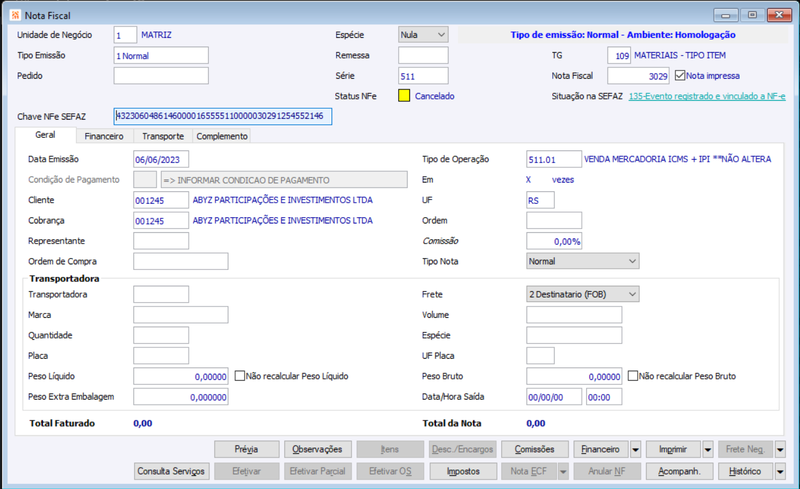
Task: Click the Imprimir button
Action: [673, 449]
